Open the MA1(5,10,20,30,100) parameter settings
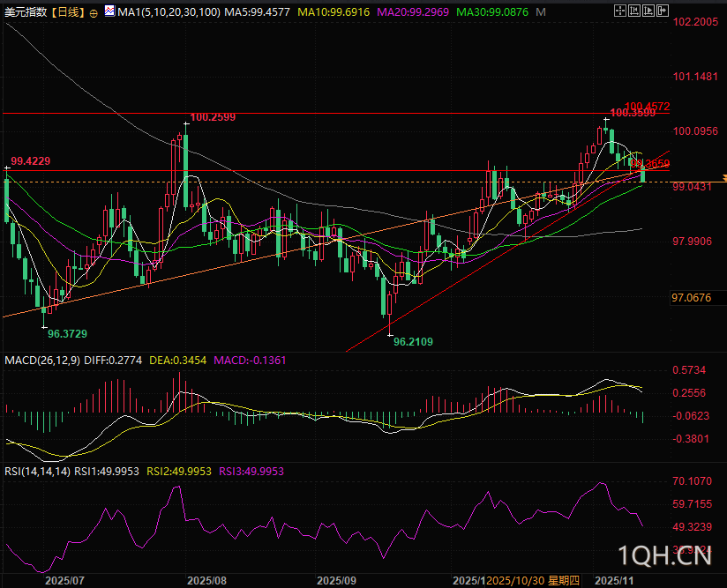 [x=168, y=13]
